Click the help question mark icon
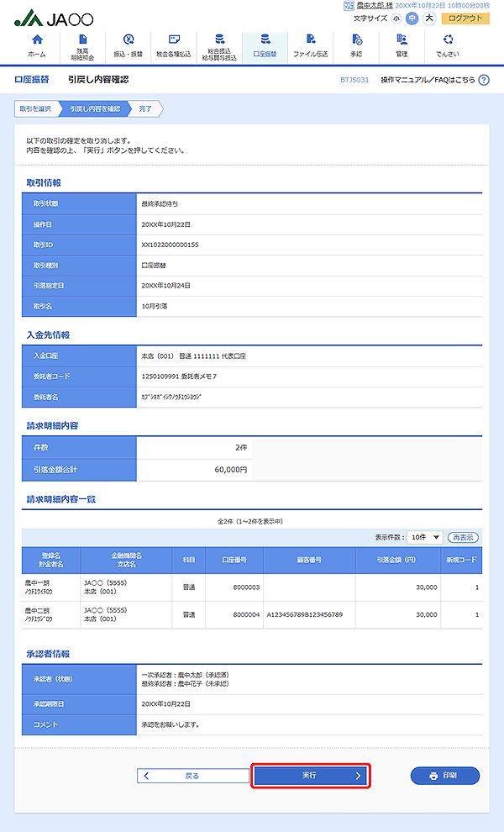The height and width of the screenshot is (832, 504). 482,80
